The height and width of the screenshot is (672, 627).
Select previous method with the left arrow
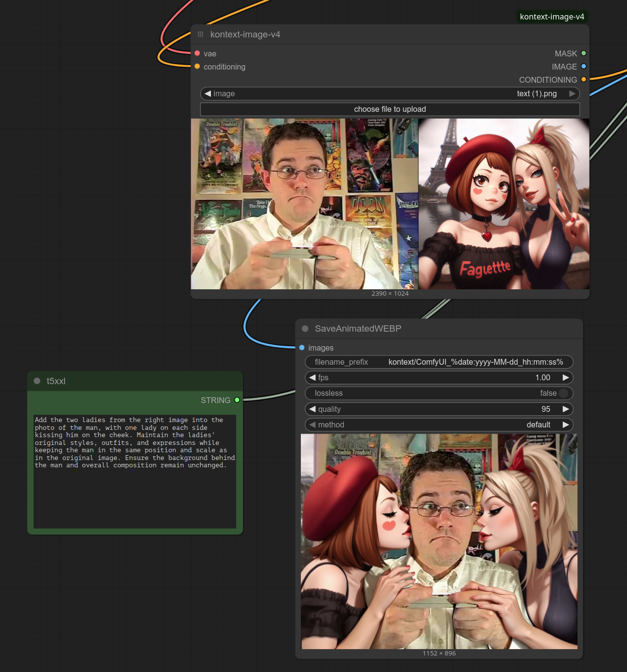(x=313, y=424)
